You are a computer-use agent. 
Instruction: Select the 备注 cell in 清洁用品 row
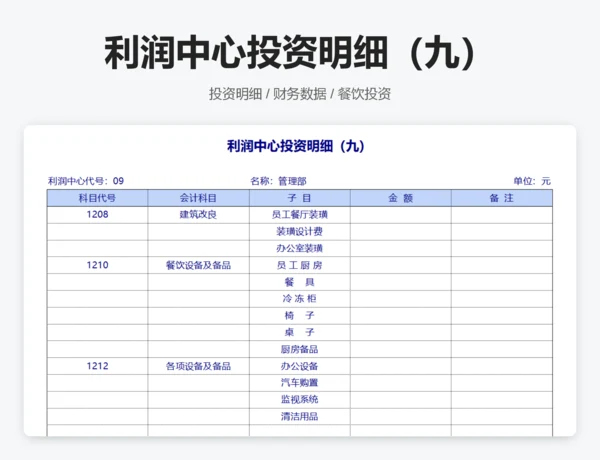tap(502, 417)
